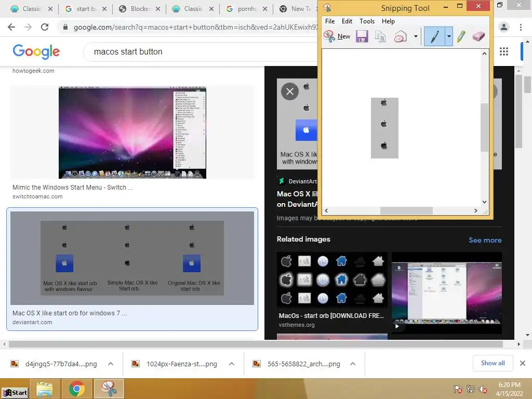Reload the page in Chrome
The height and width of the screenshot is (399, 532).
[45, 27]
